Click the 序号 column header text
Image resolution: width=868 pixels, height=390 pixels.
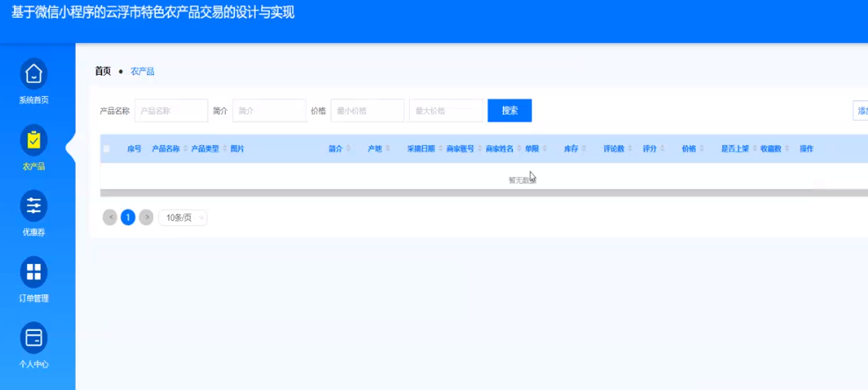135,149
